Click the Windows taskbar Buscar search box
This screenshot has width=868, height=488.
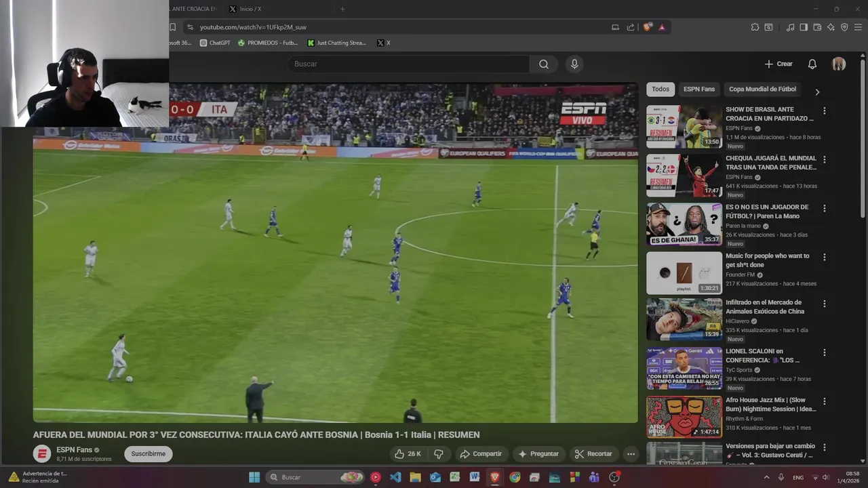(315, 477)
